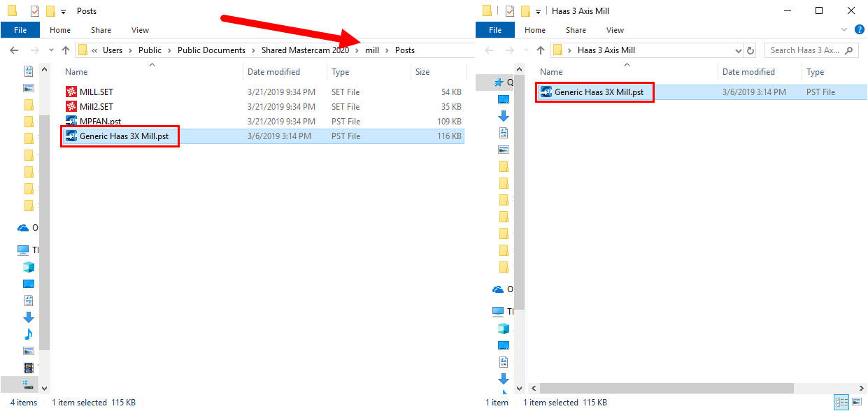Click hidden-path chevrons in Posts address bar
Viewport: 868px width, 411px height.
pyautogui.click(x=94, y=50)
